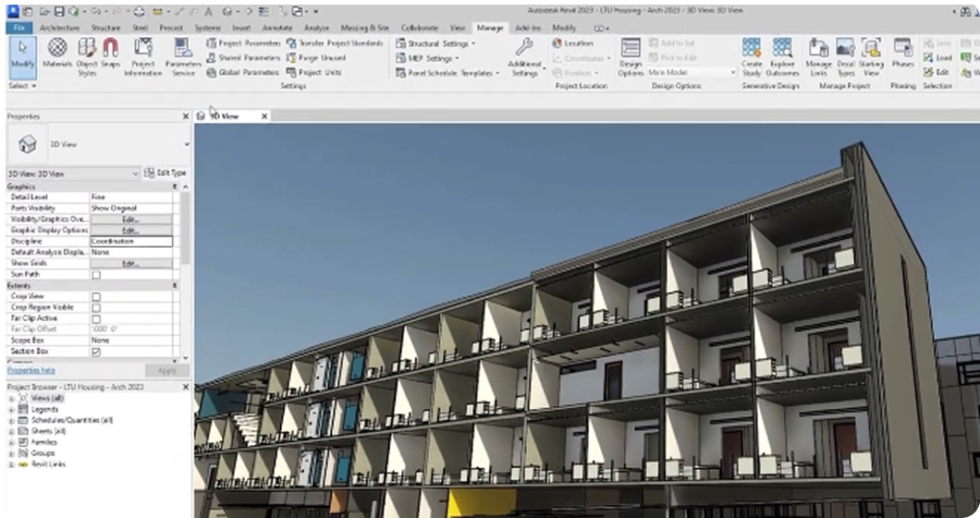
Task: Click Transfer Project Standards
Action: click(335, 43)
